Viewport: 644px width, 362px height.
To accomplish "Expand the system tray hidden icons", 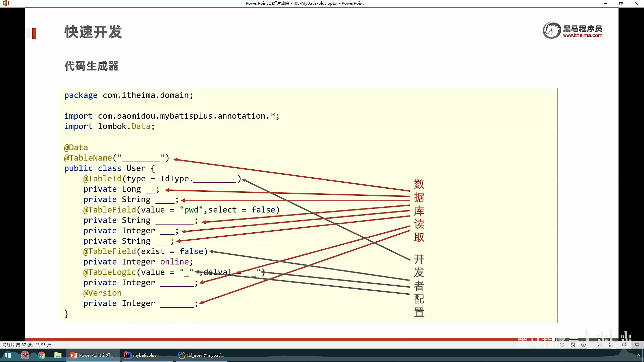I will (x=638, y=355).
